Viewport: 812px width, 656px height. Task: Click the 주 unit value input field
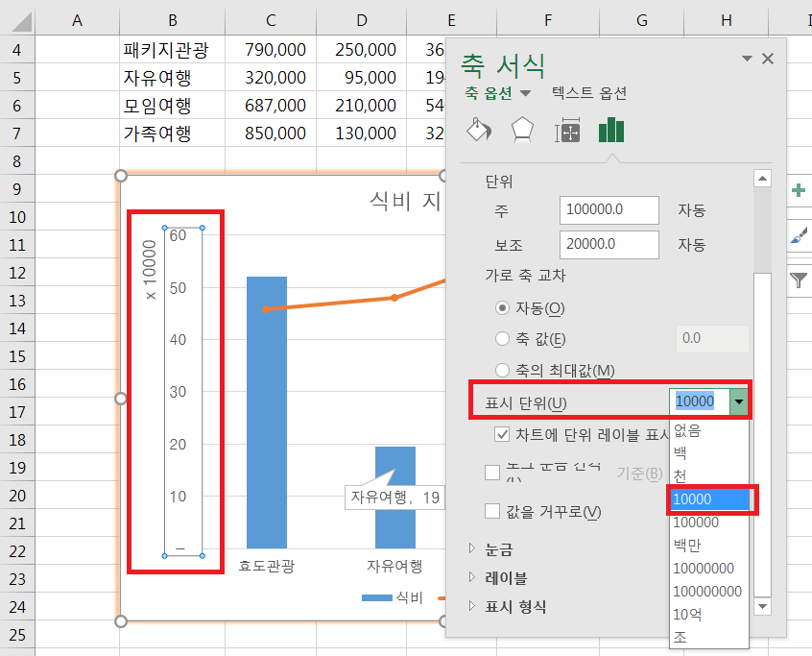click(609, 209)
